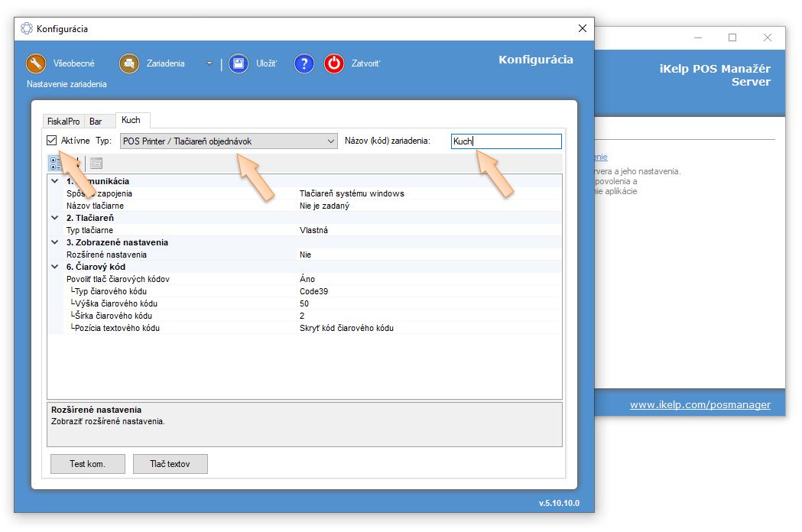The image size is (802, 532).
Task: Click the property pages icon in grid toolbar
Action: pyautogui.click(x=96, y=163)
